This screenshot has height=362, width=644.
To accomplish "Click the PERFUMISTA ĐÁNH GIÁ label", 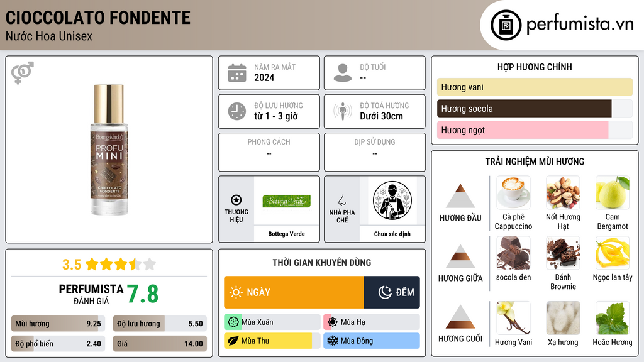I will pos(91,294).
